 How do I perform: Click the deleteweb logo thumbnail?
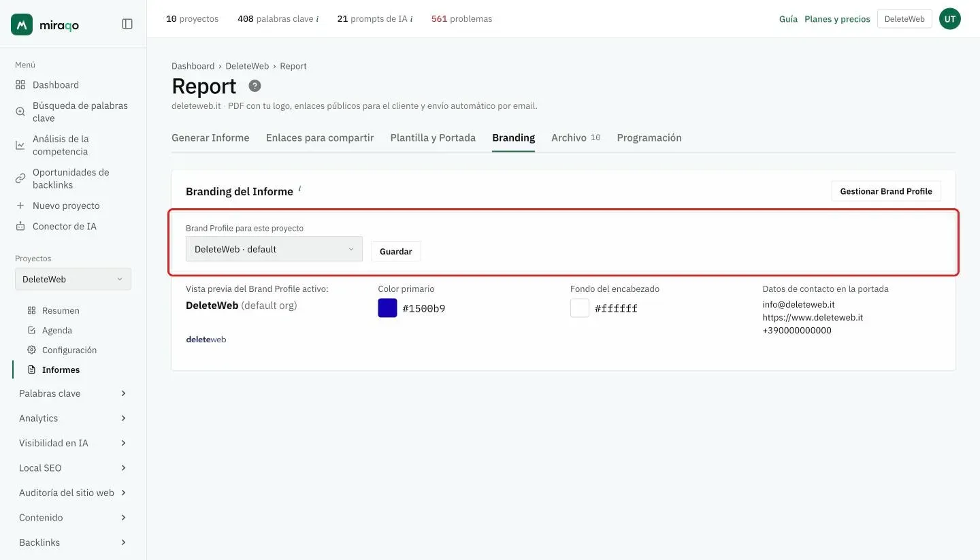tap(206, 339)
